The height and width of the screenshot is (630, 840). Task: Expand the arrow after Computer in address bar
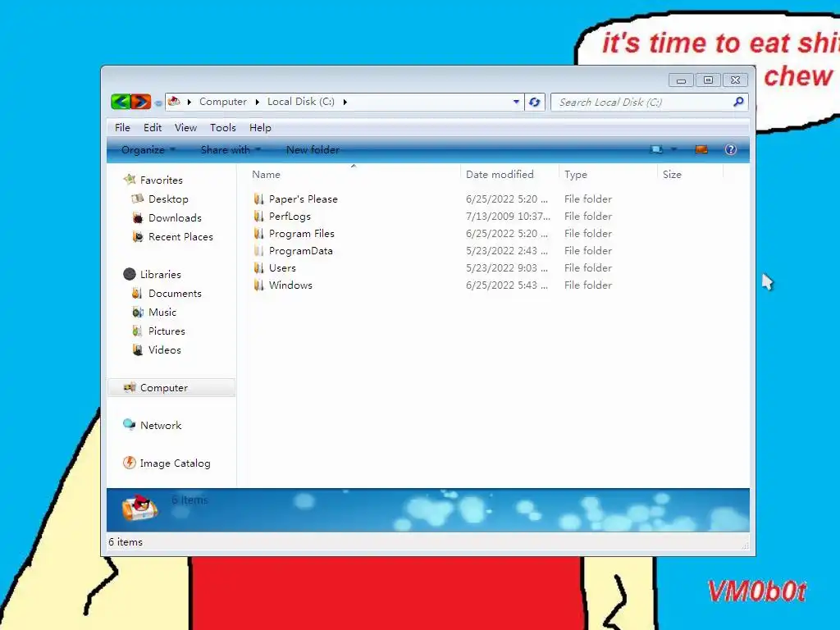pyautogui.click(x=257, y=102)
